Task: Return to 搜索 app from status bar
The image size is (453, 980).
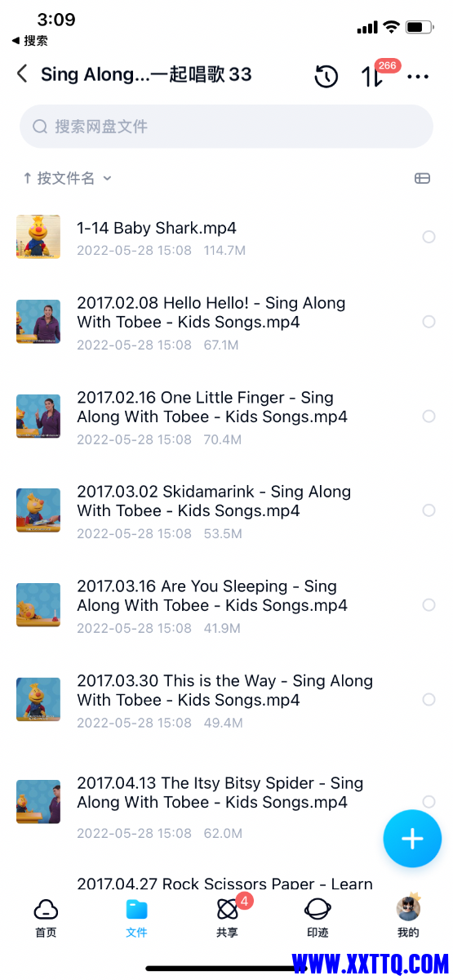Action: pyautogui.click(x=29, y=40)
